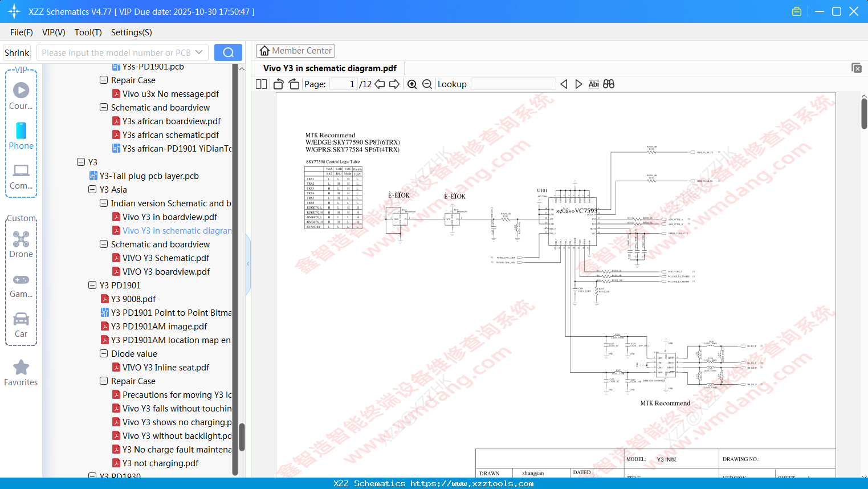Viewport: 868px width, 489px height.
Task: Open the binoculars search tool
Action: tap(608, 84)
